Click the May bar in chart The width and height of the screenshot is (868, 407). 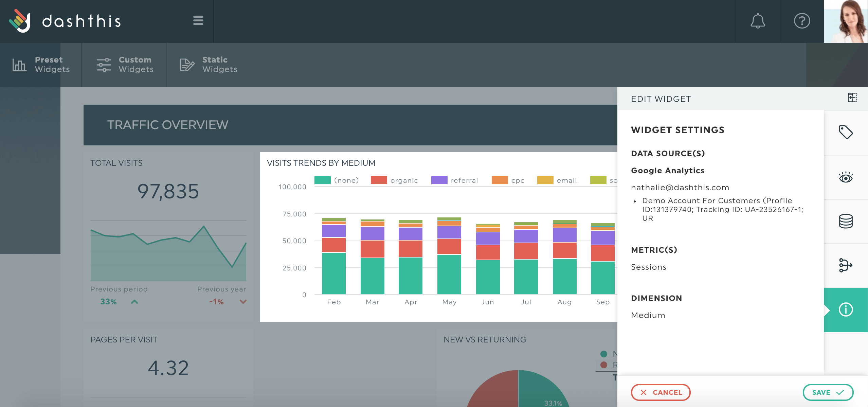tap(449, 256)
